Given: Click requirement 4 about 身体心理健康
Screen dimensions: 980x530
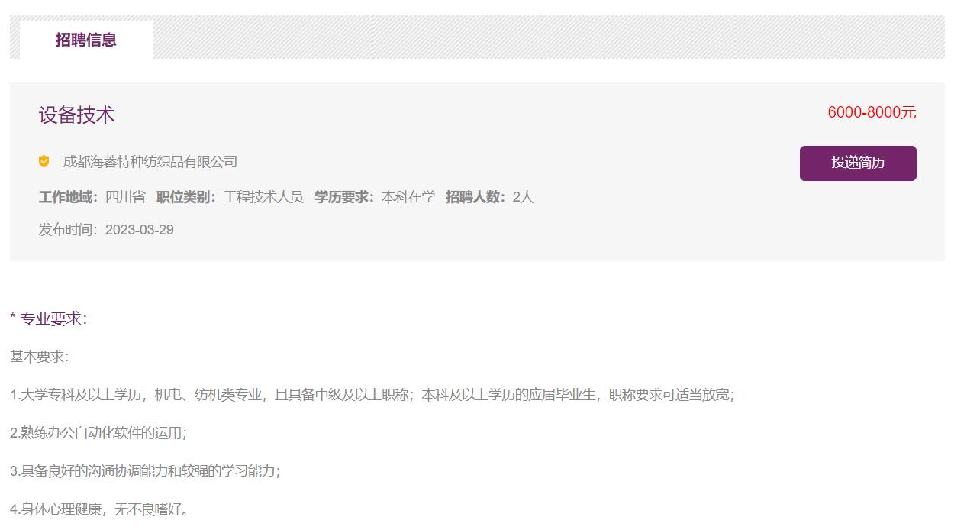Looking at the screenshot, I should pyautogui.click(x=99, y=509).
